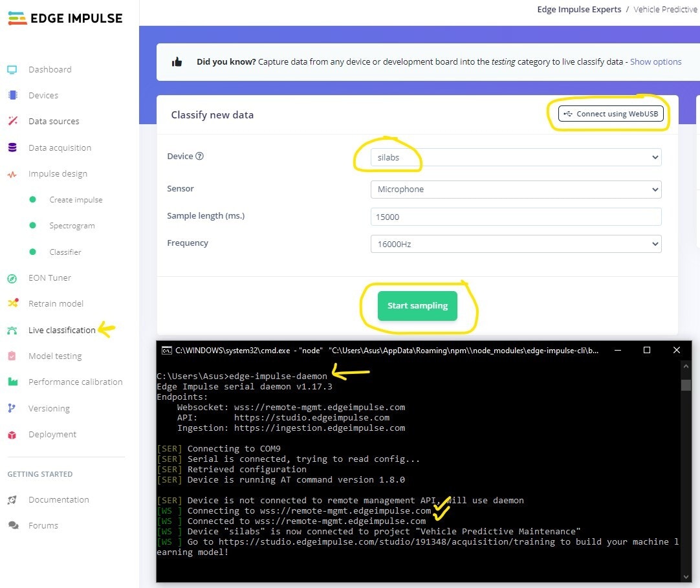700x588 pixels.
Task: Click the Impulse design pulse icon
Action: (12, 174)
